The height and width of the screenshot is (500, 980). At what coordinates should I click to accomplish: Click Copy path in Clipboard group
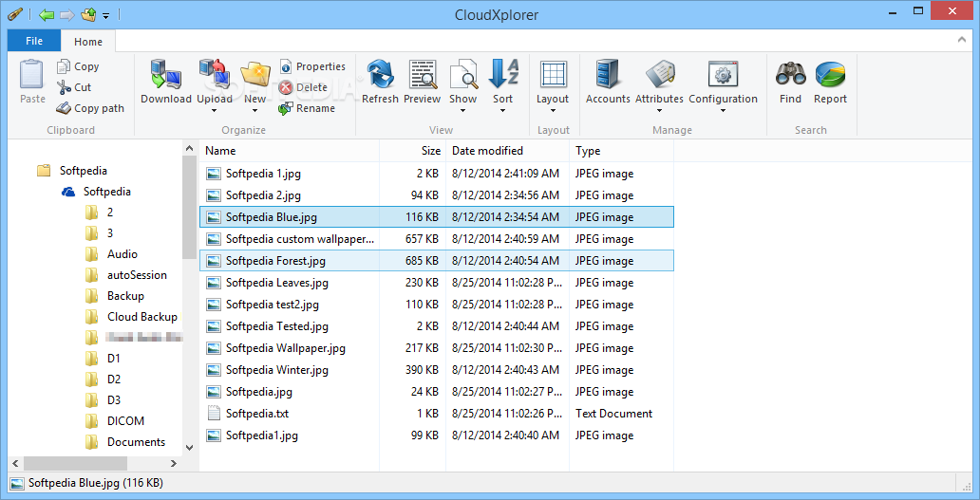click(90, 108)
